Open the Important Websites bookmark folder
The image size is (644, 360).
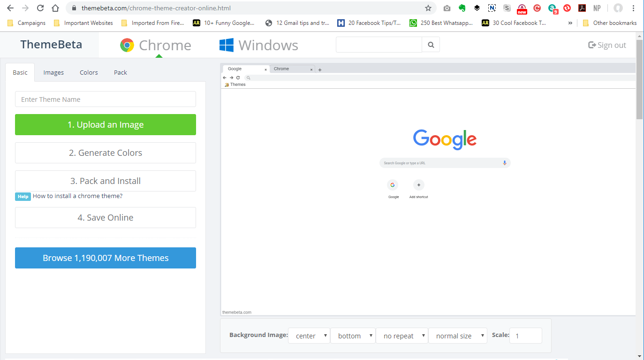[x=83, y=23]
